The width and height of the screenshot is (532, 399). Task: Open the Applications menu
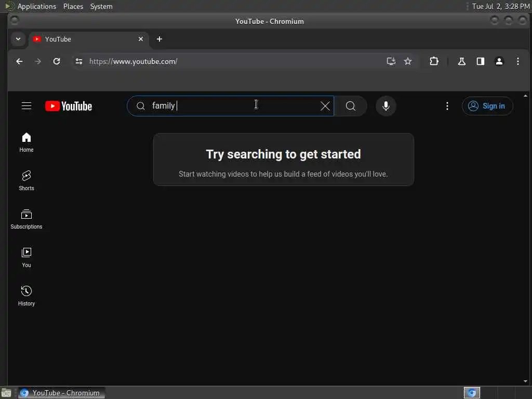(x=37, y=6)
